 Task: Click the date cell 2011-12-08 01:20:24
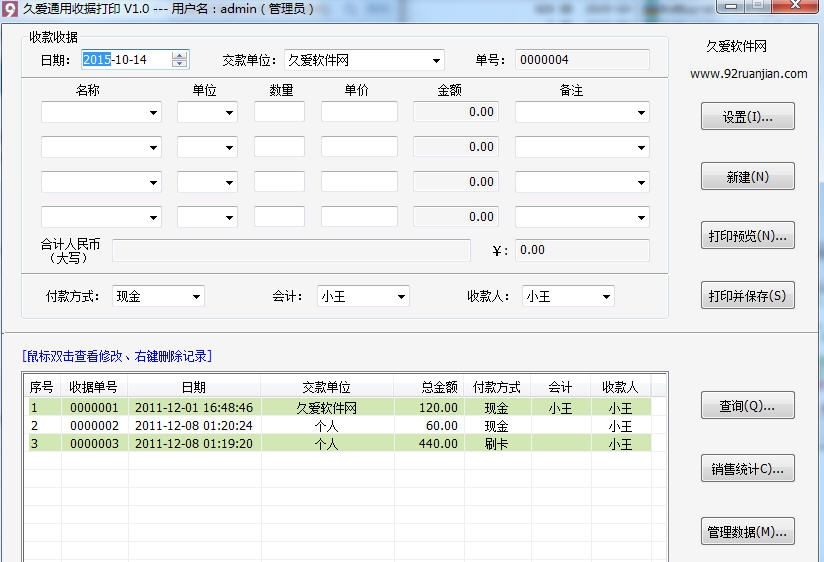[194, 425]
